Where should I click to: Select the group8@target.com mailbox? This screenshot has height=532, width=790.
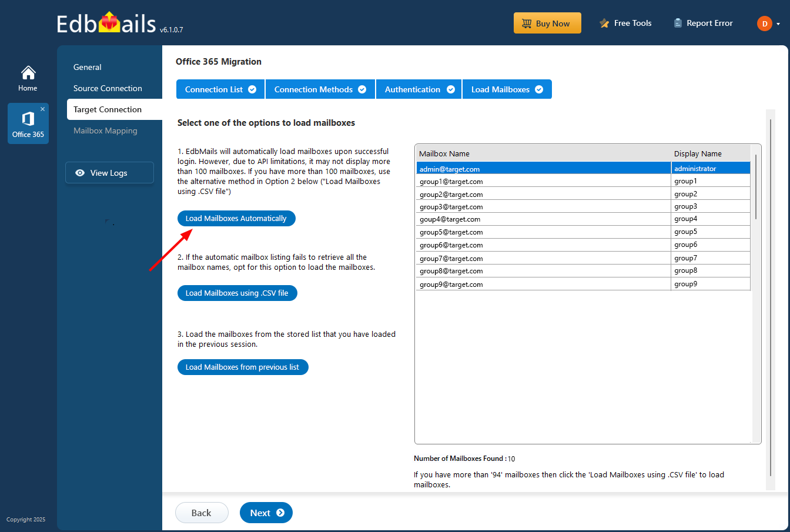[x=544, y=271]
